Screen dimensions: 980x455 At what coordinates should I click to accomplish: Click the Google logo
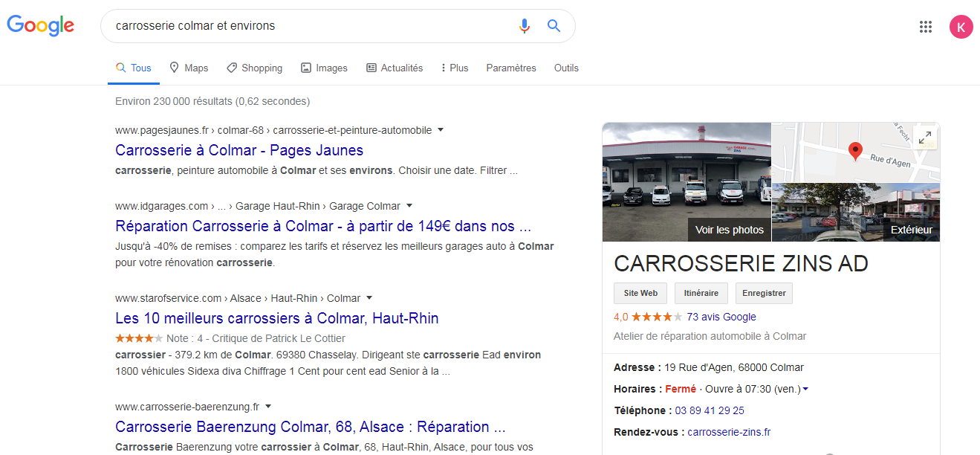point(41,26)
